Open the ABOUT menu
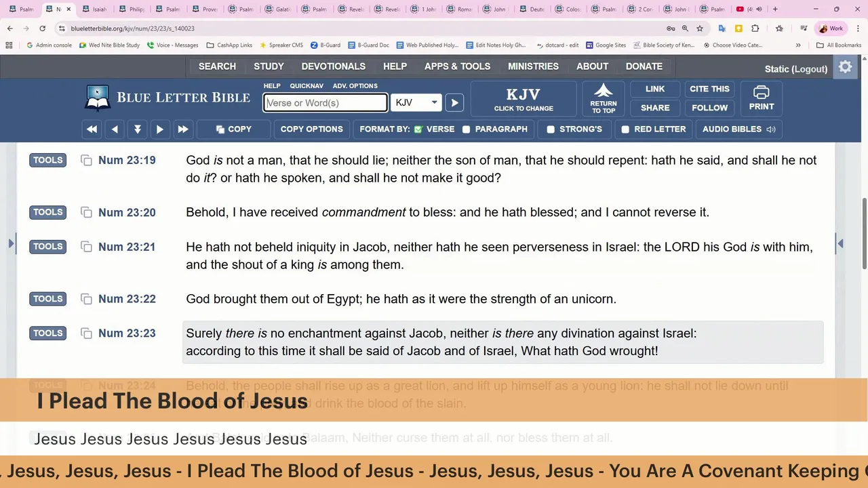The image size is (868, 488). 592,66
